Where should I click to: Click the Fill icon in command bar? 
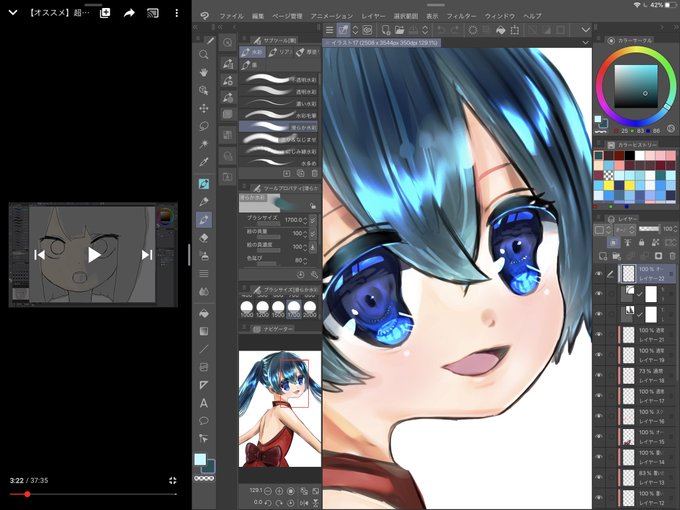point(500,30)
